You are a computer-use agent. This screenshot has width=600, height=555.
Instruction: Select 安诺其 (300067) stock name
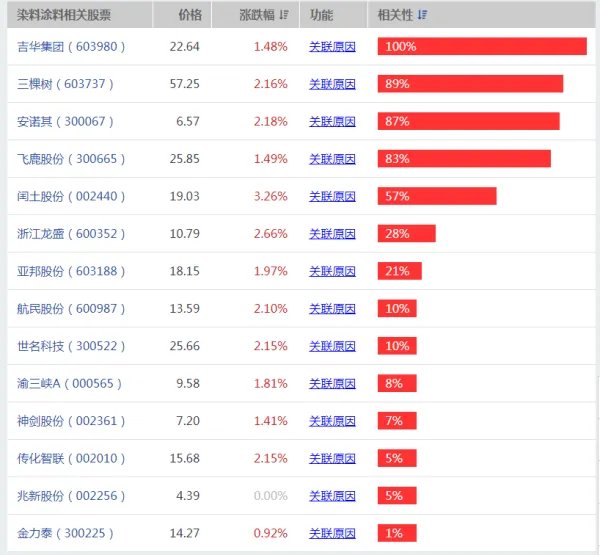(x=66, y=121)
